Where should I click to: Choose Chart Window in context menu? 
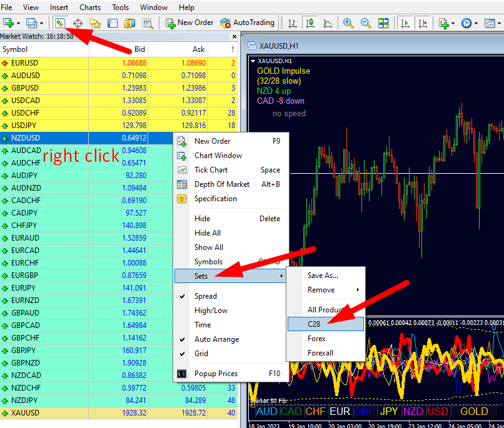point(231,156)
